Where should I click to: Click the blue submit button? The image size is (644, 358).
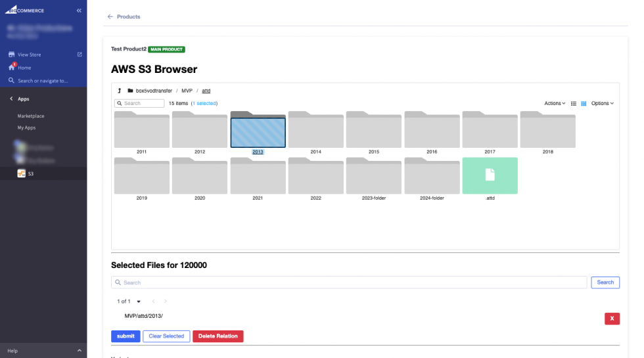(x=126, y=336)
